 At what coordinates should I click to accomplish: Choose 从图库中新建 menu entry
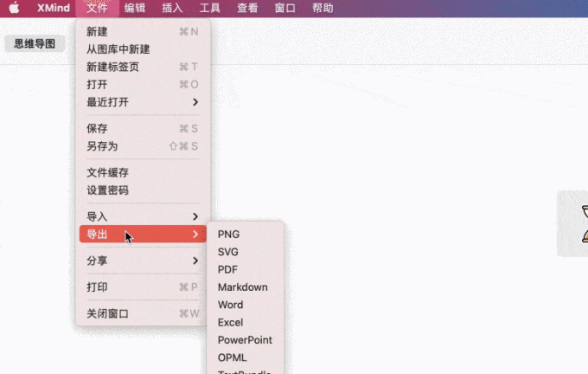pyautogui.click(x=143, y=49)
